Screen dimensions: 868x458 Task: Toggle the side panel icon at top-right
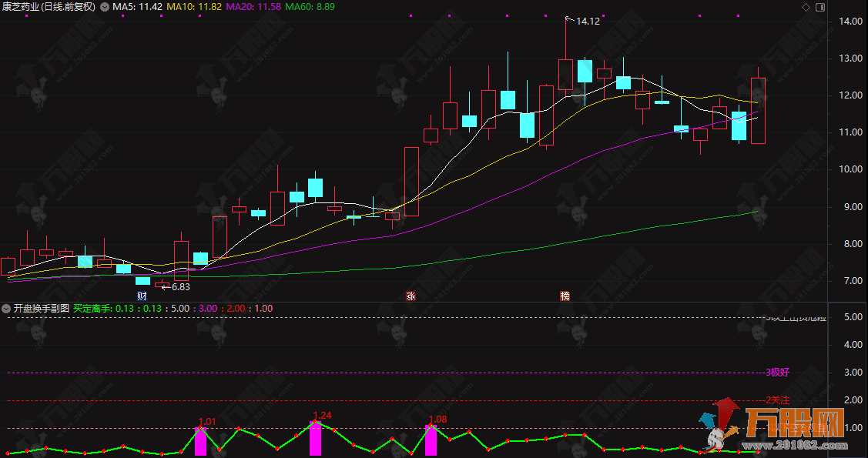819,7
